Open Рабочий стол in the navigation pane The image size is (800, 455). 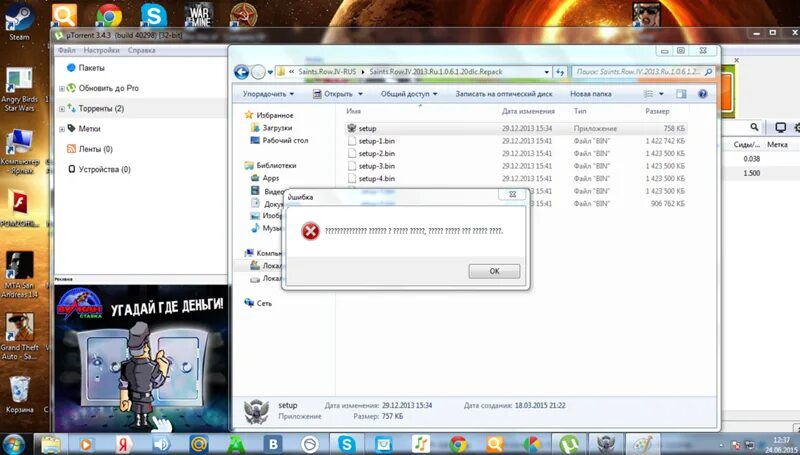coord(285,140)
